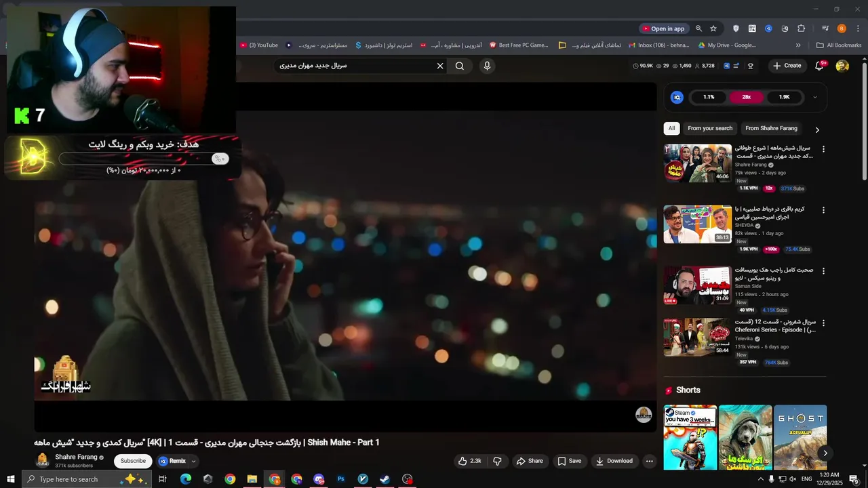Open Chrome three-dot menu
This screenshot has height=488, width=868.
pos(858,28)
